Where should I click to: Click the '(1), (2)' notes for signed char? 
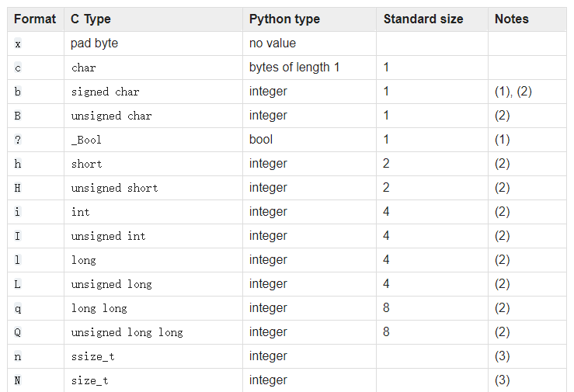[513, 92]
